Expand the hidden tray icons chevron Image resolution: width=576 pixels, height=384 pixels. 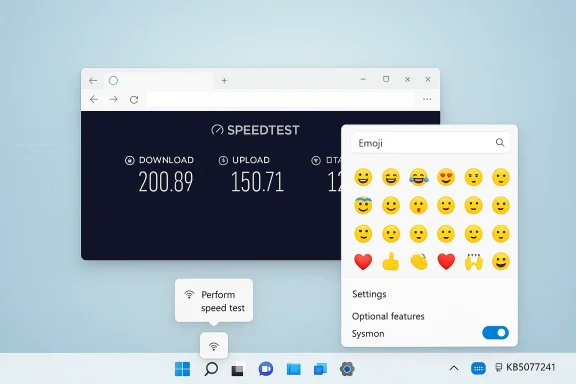click(454, 368)
